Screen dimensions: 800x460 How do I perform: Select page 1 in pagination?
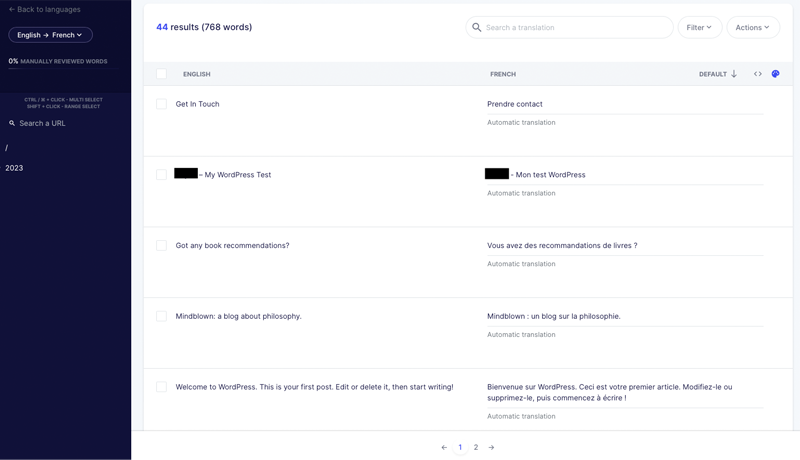coord(460,447)
